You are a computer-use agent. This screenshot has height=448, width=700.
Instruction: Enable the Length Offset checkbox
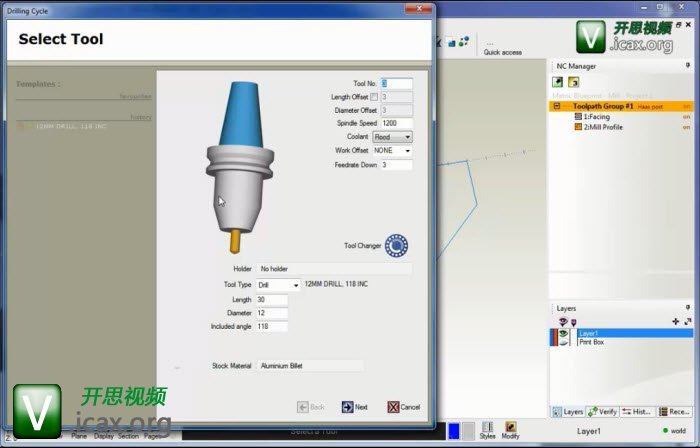(x=374, y=96)
